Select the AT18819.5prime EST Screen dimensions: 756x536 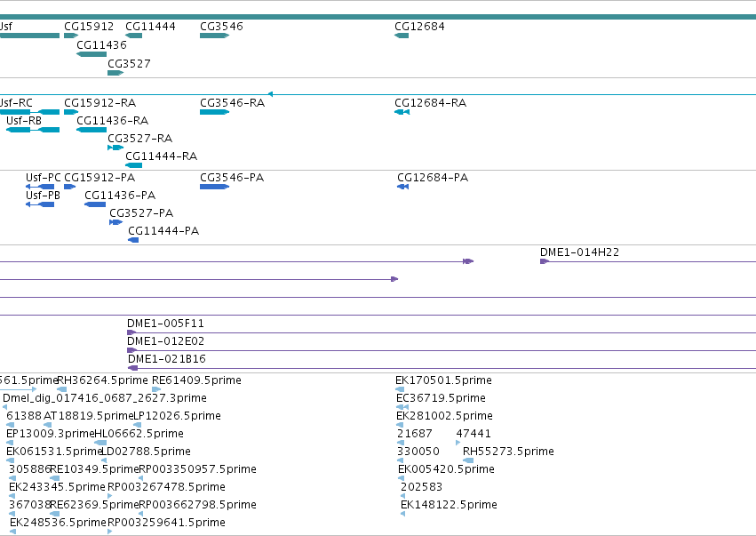[x=47, y=425]
